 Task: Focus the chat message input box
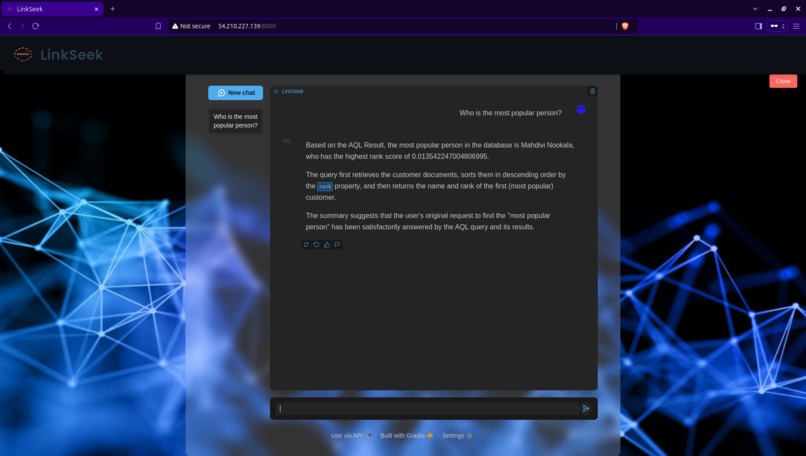pyautogui.click(x=428, y=408)
